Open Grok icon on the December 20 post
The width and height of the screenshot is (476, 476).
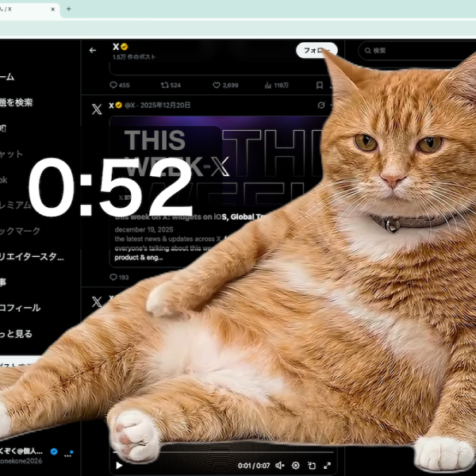pos(321,106)
